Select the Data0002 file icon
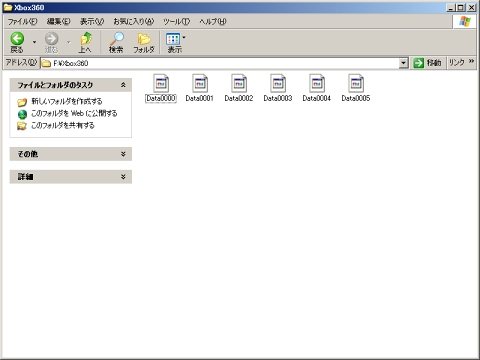 click(x=239, y=83)
